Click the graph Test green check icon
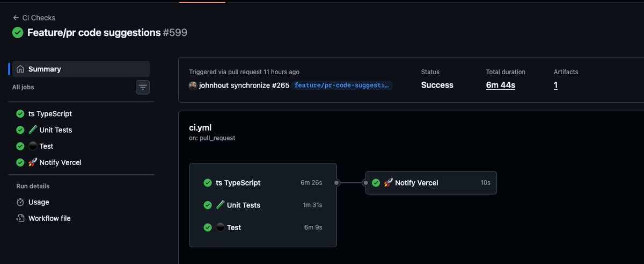The image size is (644, 264). coord(208,227)
